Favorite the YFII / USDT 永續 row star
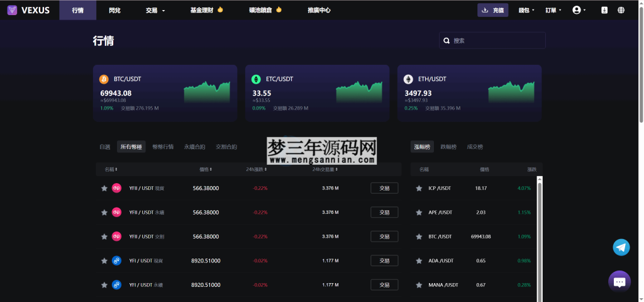The image size is (644, 302). [104, 213]
